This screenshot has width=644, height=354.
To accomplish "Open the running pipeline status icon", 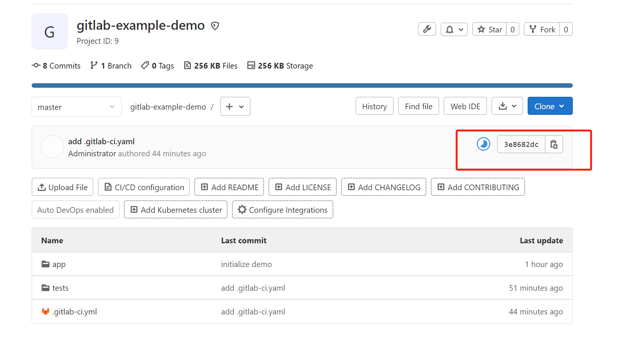I will 484,144.
